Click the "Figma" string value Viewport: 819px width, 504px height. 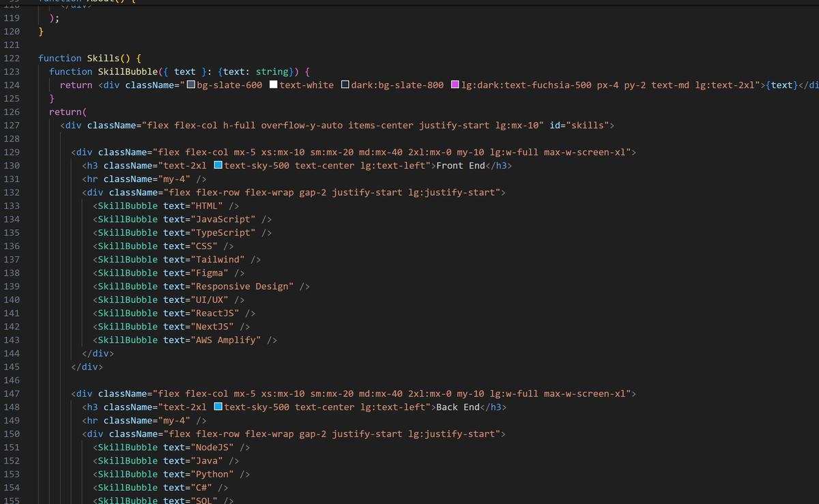pos(210,273)
